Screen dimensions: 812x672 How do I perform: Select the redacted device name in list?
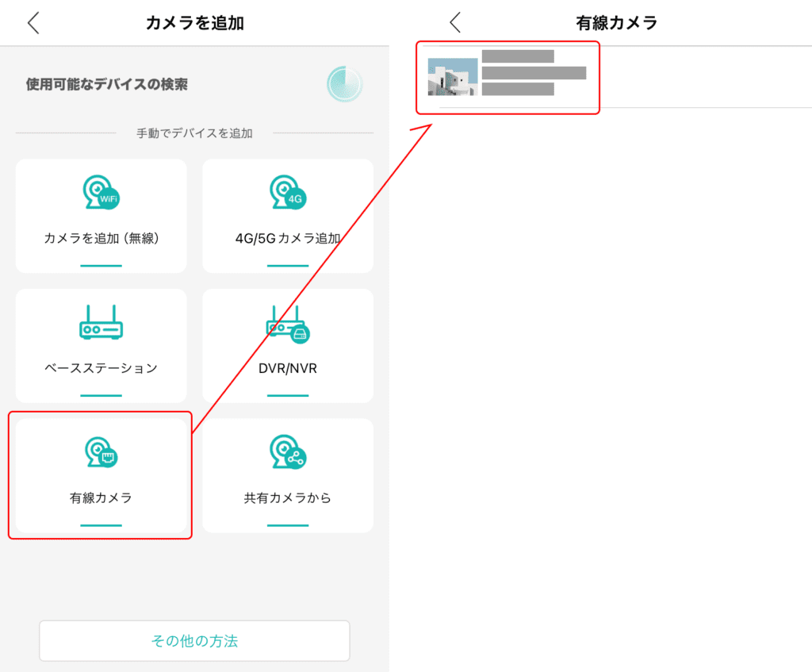[x=518, y=56]
